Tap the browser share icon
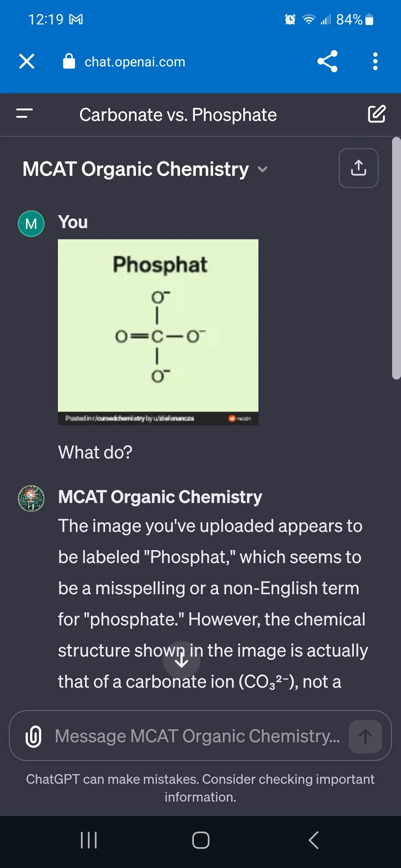Image resolution: width=401 pixels, height=868 pixels. [x=327, y=61]
